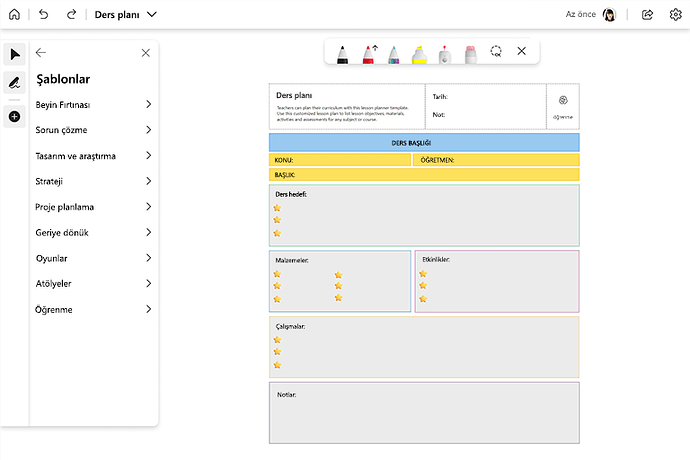Click the Home icon
The height and width of the screenshot is (460, 690).
(14, 15)
